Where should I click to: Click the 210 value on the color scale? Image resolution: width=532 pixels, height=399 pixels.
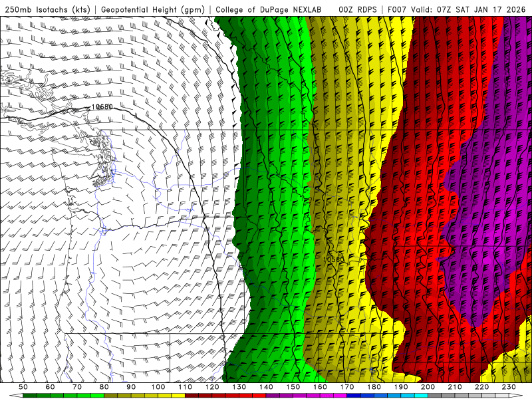[455, 387]
